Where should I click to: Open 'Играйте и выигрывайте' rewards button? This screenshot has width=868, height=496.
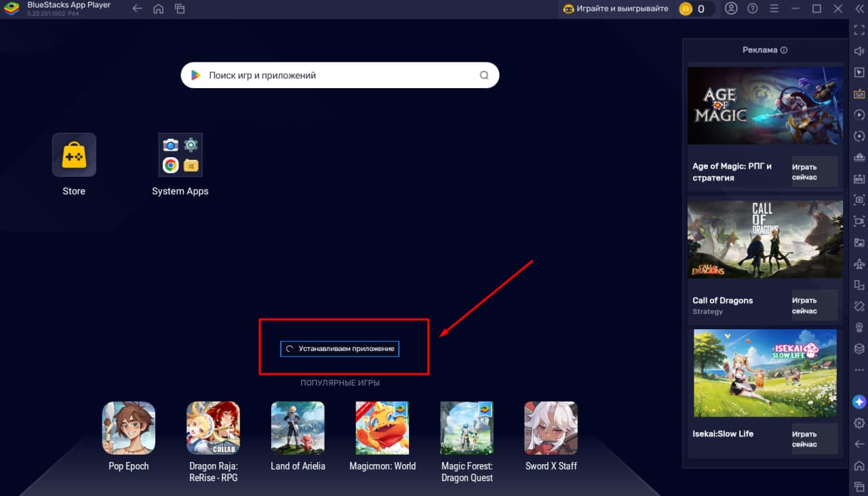tap(616, 9)
